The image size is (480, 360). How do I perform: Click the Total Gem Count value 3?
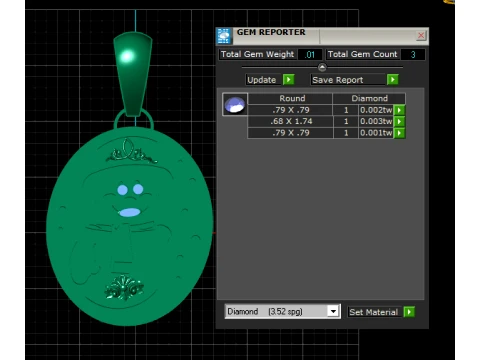(413, 55)
